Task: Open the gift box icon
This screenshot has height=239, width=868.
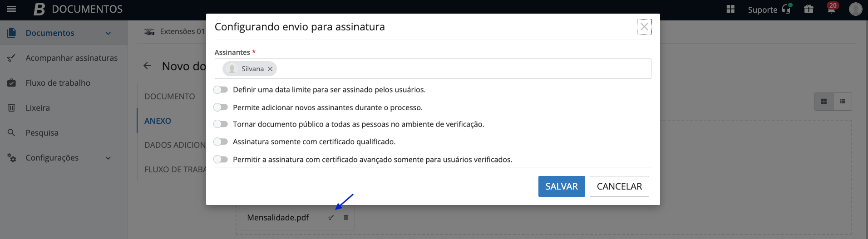Action: (x=809, y=9)
